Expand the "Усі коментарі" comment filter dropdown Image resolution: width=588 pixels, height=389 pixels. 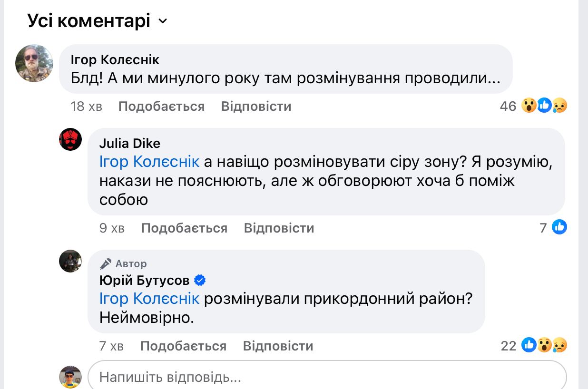(x=163, y=21)
